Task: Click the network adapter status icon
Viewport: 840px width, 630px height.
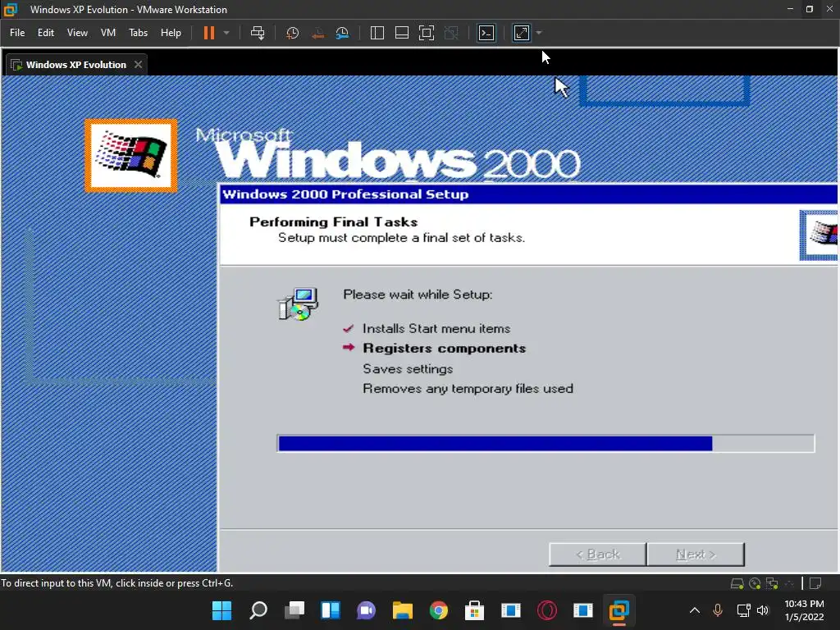Action: point(772,583)
